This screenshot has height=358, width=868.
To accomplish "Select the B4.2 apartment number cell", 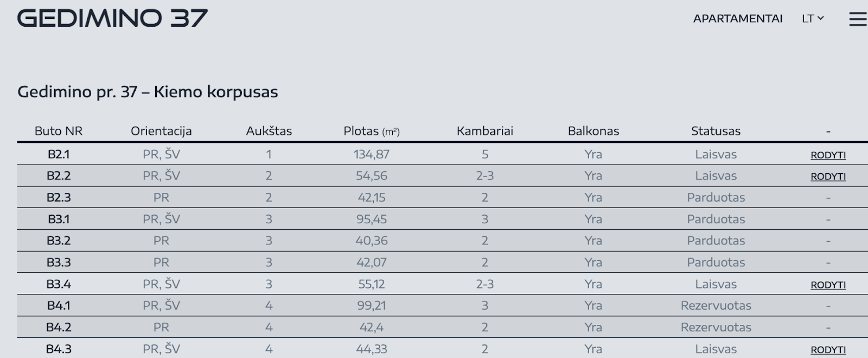I will click(59, 327).
